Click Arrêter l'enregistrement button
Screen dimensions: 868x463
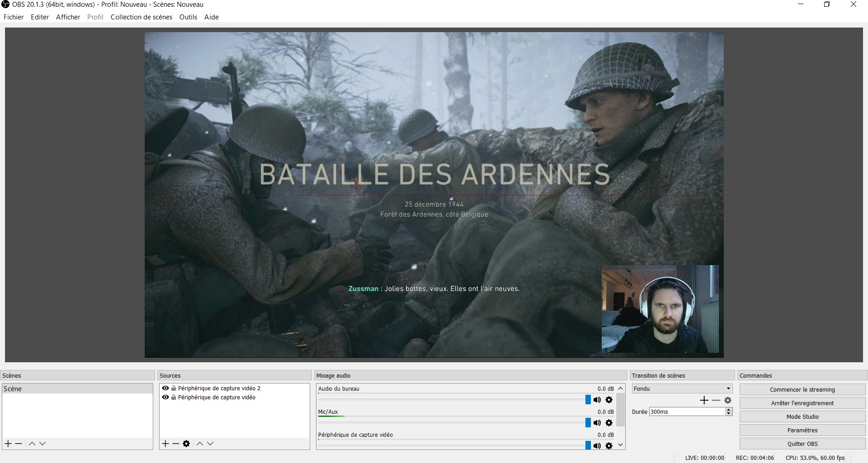point(802,403)
